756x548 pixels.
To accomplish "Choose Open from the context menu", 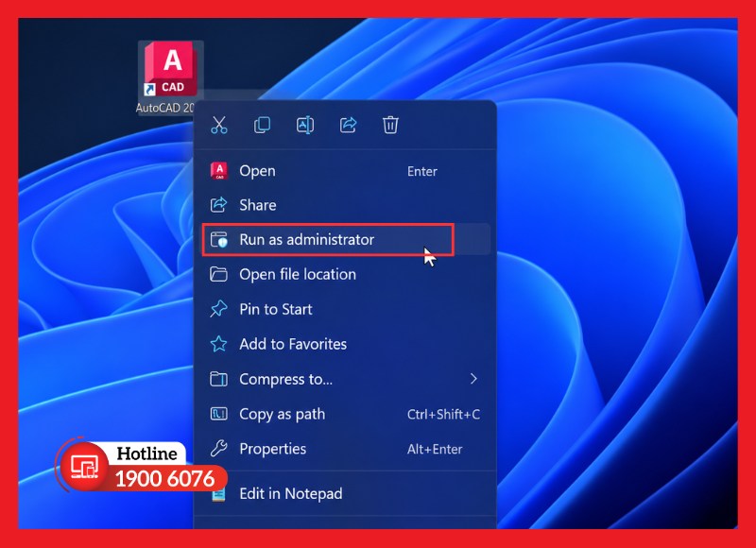I will pyautogui.click(x=347, y=171).
